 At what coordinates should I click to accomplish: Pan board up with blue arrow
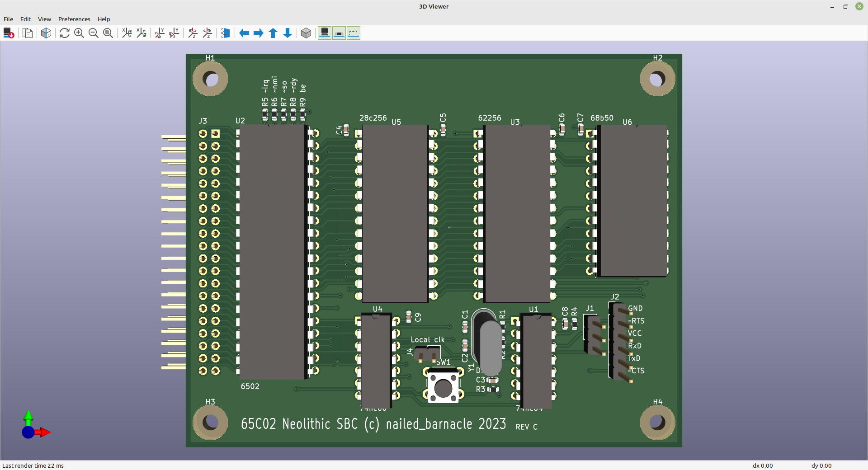coord(273,33)
